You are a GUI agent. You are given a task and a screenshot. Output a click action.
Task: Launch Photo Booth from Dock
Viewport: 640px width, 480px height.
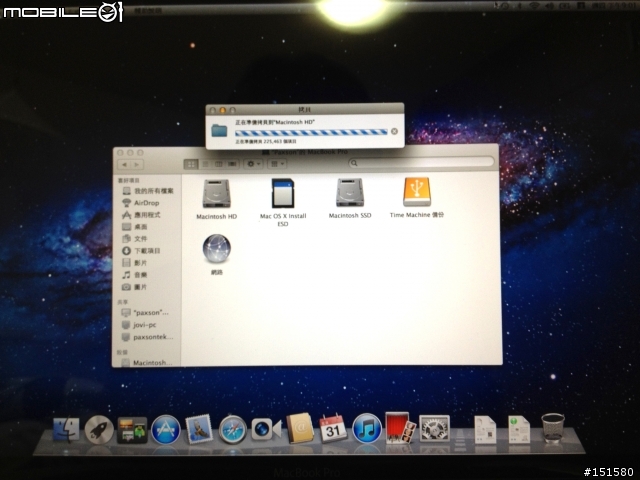(400, 428)
